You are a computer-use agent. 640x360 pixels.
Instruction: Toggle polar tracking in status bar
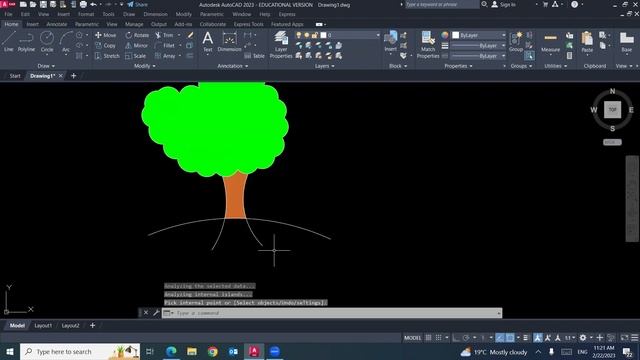[466, 338]
